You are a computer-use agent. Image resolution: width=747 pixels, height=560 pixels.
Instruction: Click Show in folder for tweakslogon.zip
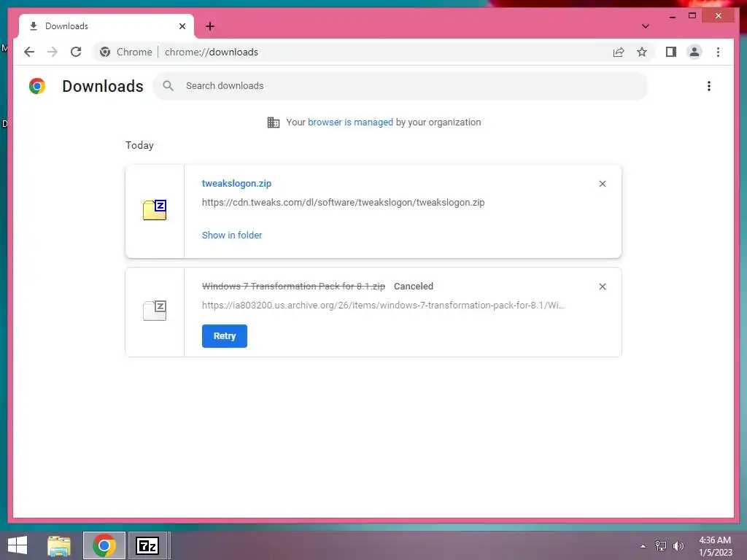(231, 236)
